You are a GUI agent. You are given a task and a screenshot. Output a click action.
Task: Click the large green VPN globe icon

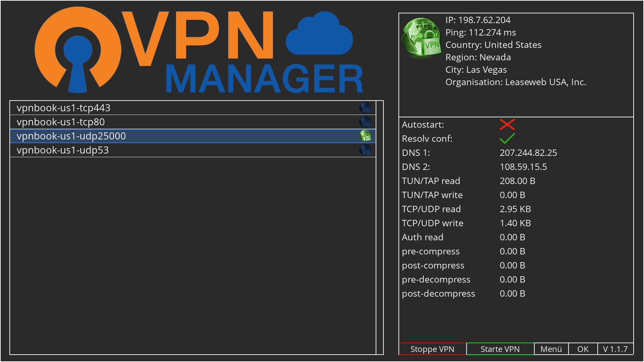click(421, 37)
